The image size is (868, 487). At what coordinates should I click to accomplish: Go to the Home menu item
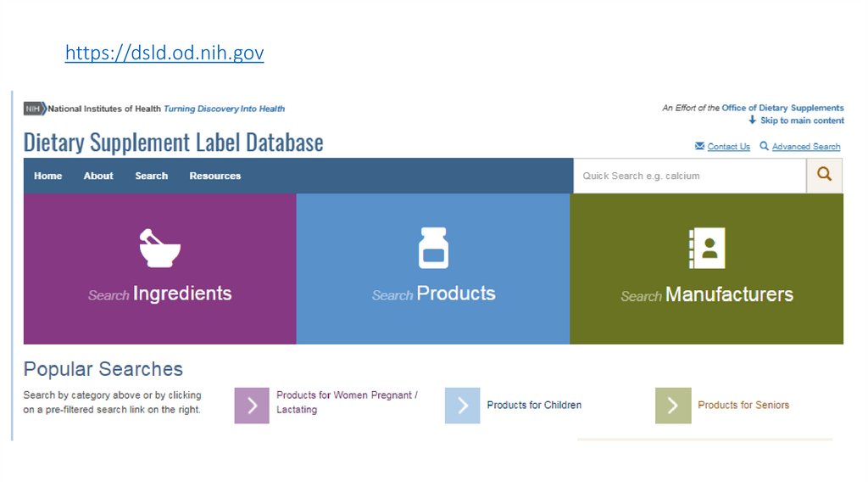pyautogui.click(x=48, y=176)
